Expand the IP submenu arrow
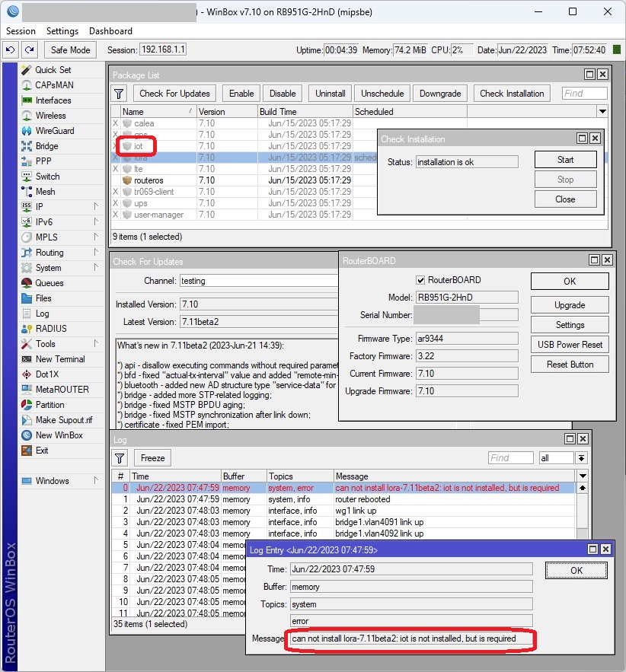Image resolution: width=626 pixels, height=672 pixels. click(96, 206)
